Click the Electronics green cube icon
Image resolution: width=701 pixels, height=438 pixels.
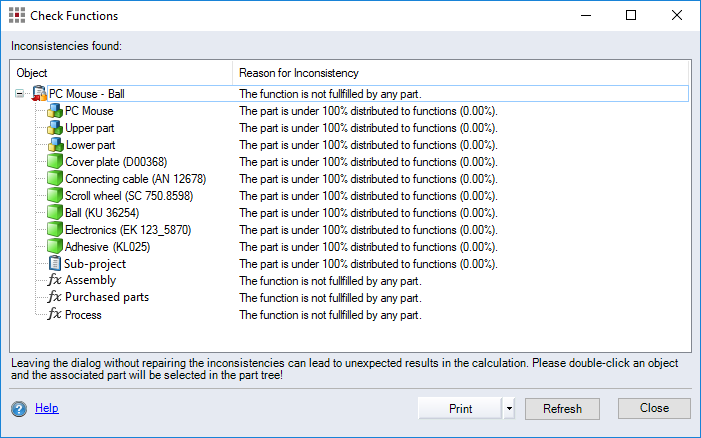(55, 230)
